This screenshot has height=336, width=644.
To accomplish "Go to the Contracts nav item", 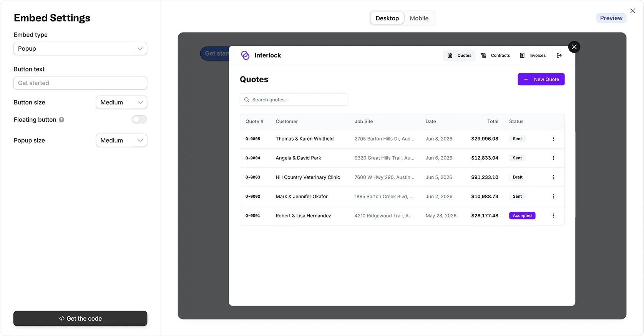I will coord(496,55).
